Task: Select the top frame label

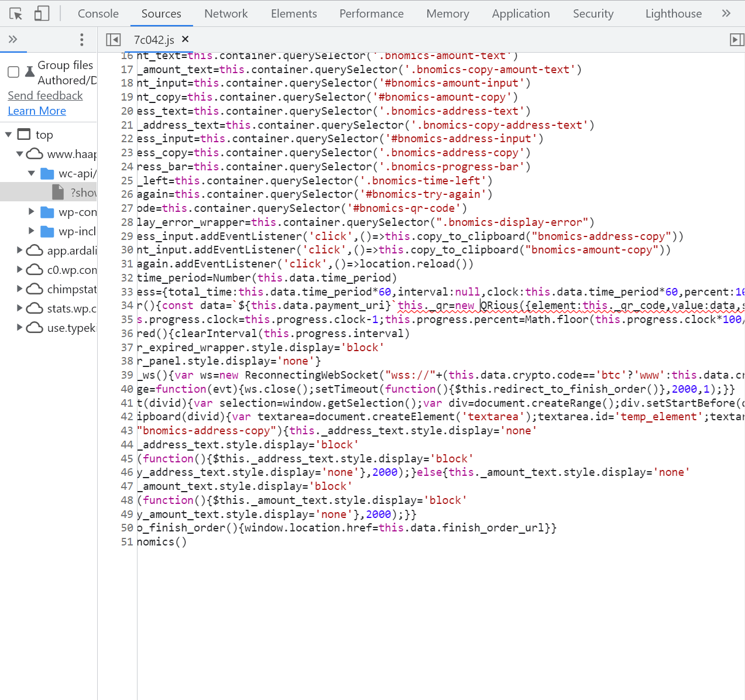Action: (44, 135)
